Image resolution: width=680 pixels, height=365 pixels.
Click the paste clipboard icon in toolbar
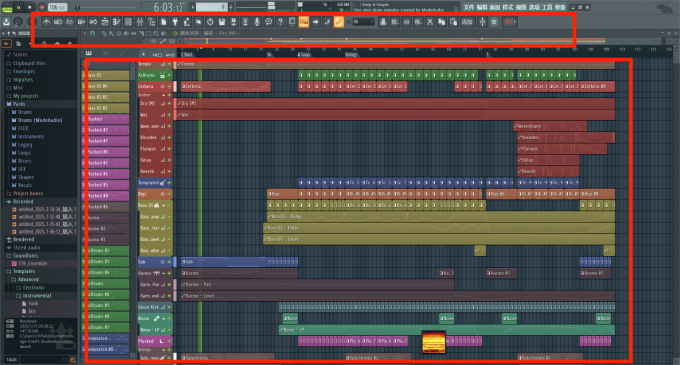[x=453, y=22]
